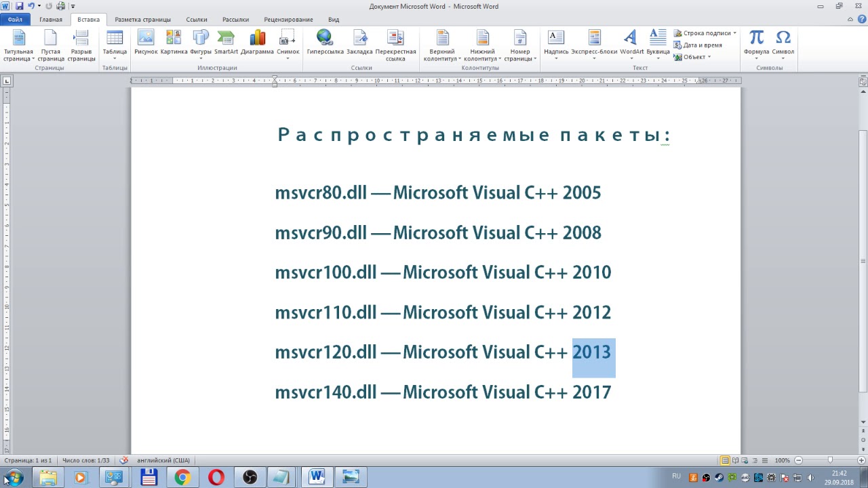
Task: Insert a SmartArt graphic
Action: (226, 43)
